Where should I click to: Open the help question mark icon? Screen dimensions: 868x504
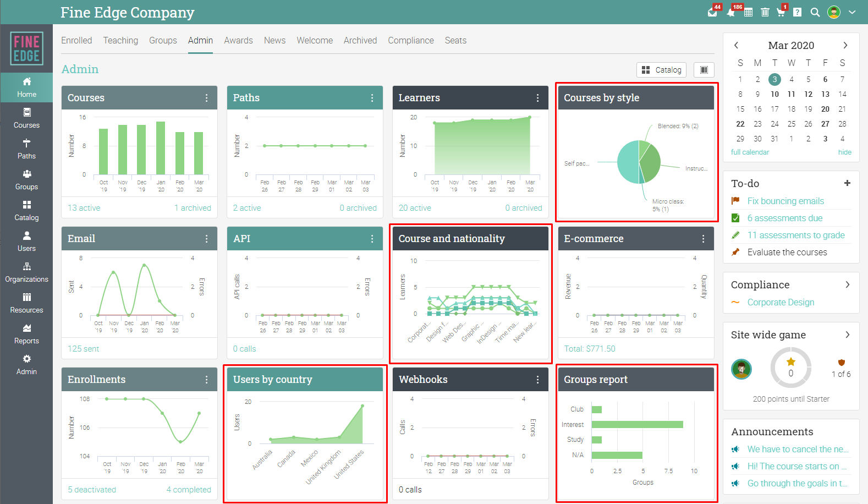click(x=797, y=12)
